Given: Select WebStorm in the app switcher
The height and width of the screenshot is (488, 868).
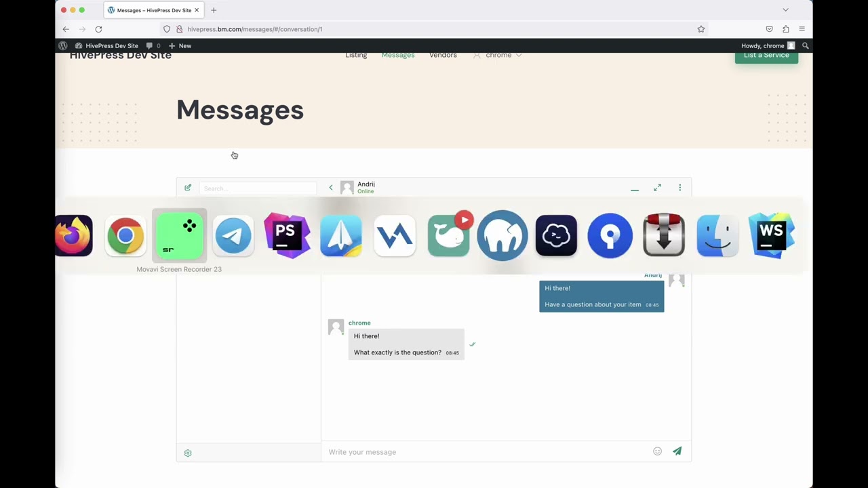Looking at the screenshot, I should pyautogui.click(x=772, y=236).
